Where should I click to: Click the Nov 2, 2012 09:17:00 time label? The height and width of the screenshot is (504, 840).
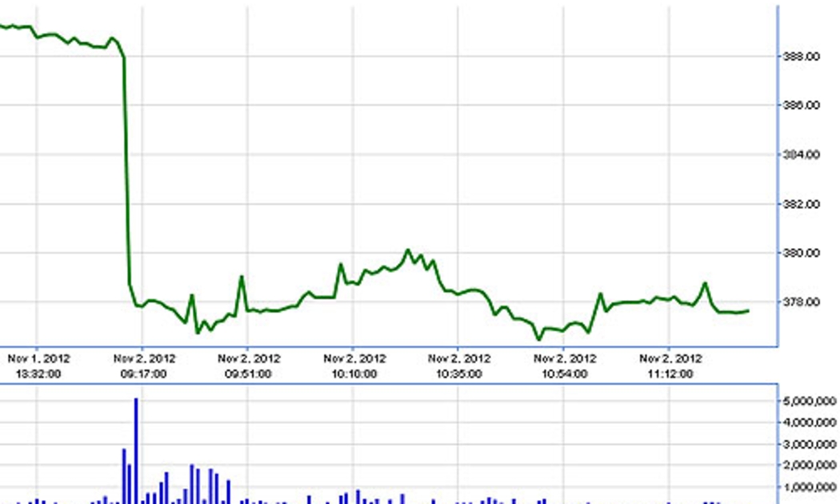point(143,366)
